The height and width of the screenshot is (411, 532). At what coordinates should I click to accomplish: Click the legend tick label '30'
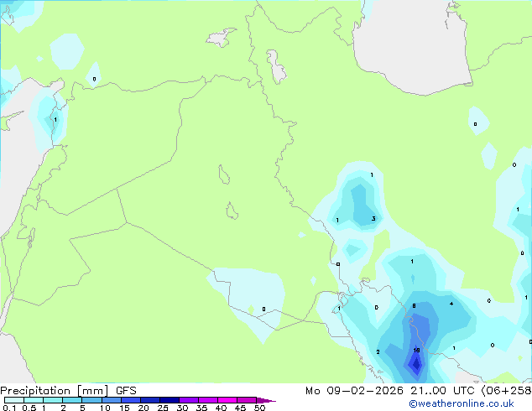pos(182,408)
